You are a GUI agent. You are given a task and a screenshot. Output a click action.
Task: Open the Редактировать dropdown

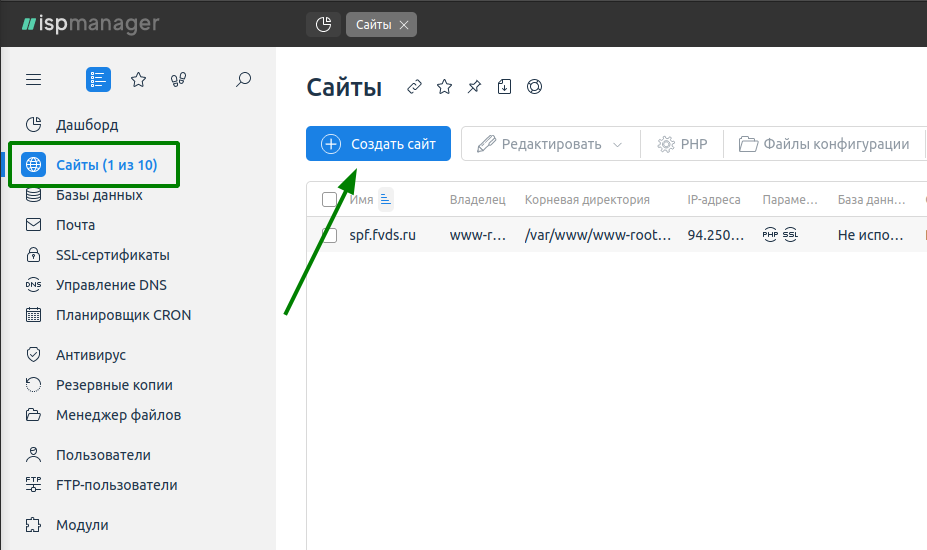550,144
